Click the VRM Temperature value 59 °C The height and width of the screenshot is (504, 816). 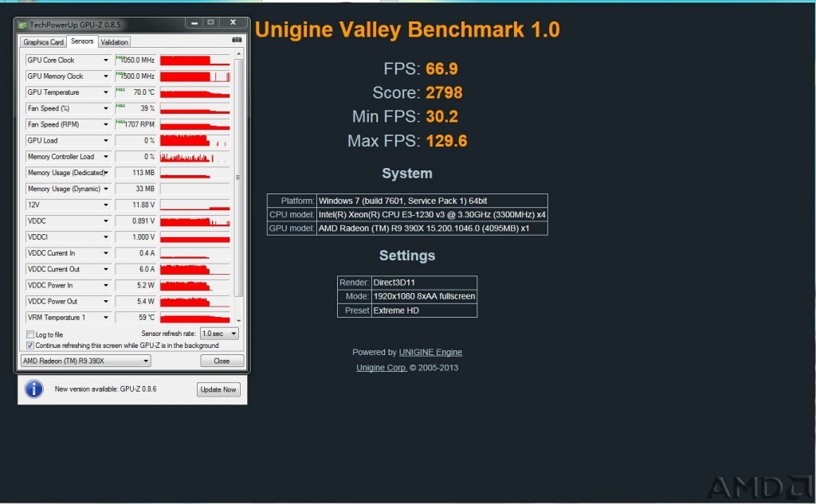click(135, 318)
